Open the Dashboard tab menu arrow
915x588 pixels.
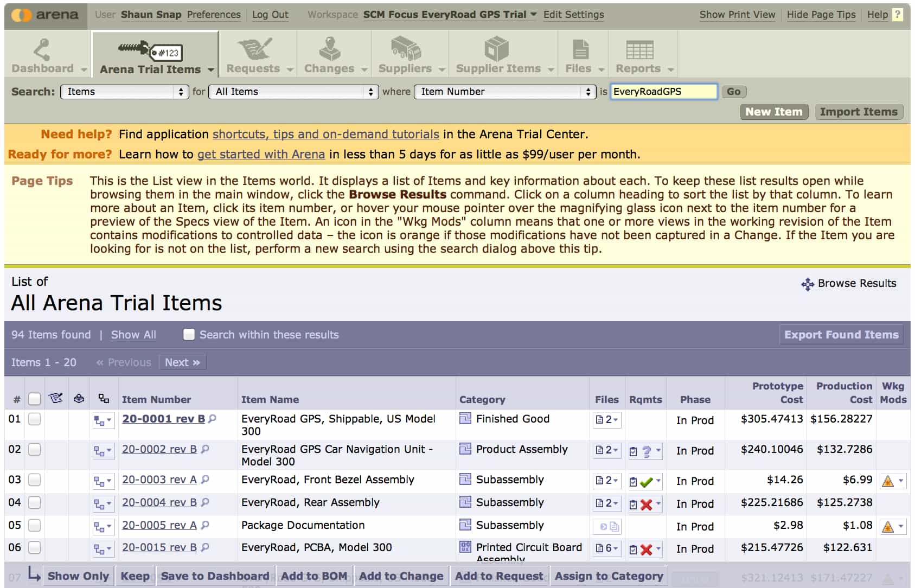coord(84,69)
